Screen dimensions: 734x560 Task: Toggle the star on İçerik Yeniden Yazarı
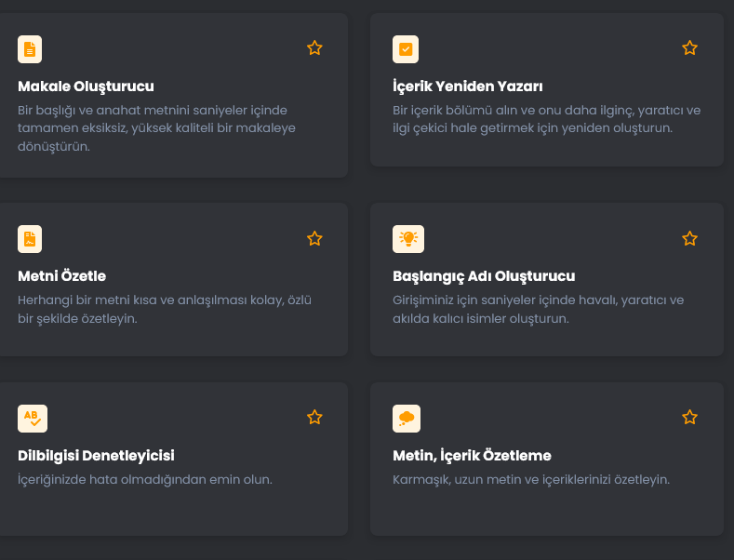pyautogui.click(x=689, y=47)
